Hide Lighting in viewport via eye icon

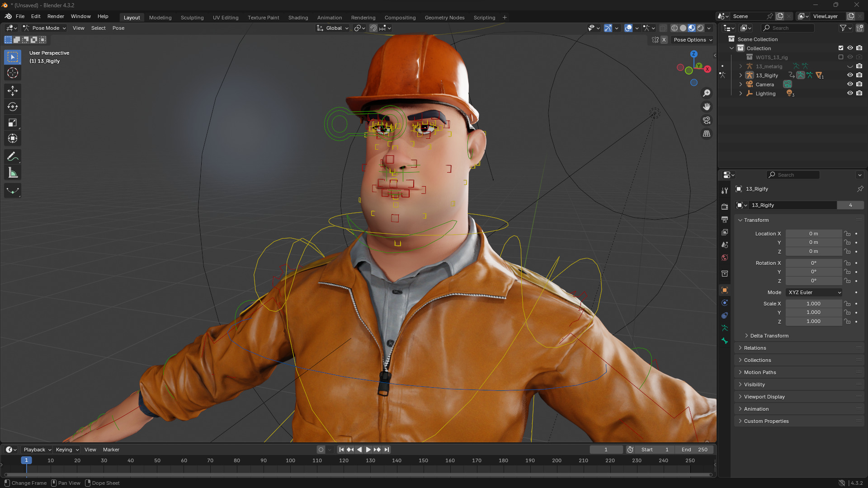850,94
